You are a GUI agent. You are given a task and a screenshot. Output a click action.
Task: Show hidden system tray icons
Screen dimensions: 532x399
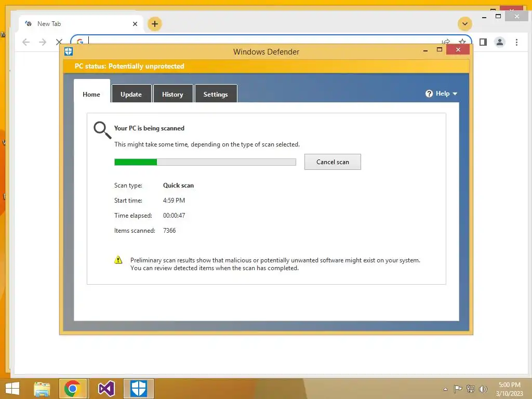click(445, 389)
